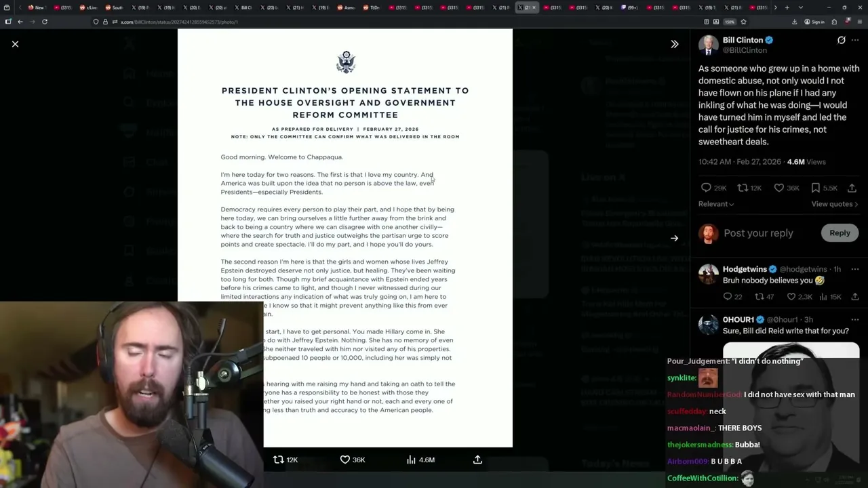The width and height of the screenshot is (868, 488).
Task: Open Hodgetwins profile avatar
Action: (x=709, y=274)
